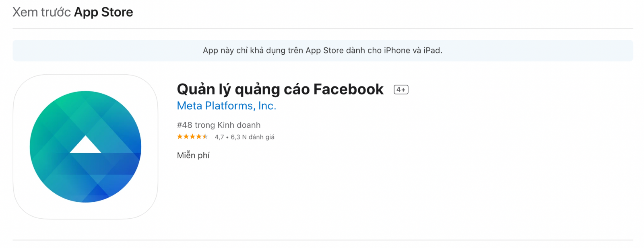
Task: Select the app title Quản lý quảng cáo Facebook
Action: [x=280, y=89]
